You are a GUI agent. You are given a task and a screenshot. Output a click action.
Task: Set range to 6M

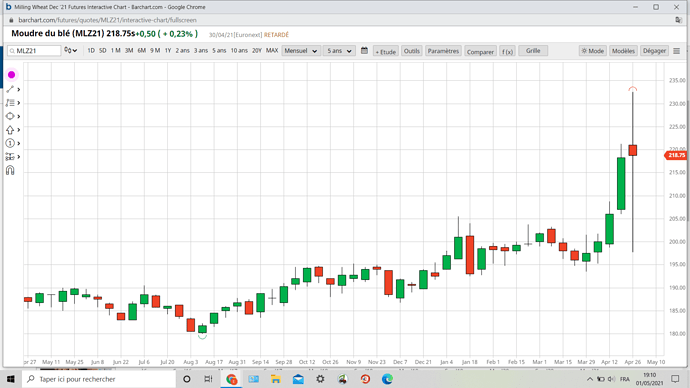coord(142,51)
